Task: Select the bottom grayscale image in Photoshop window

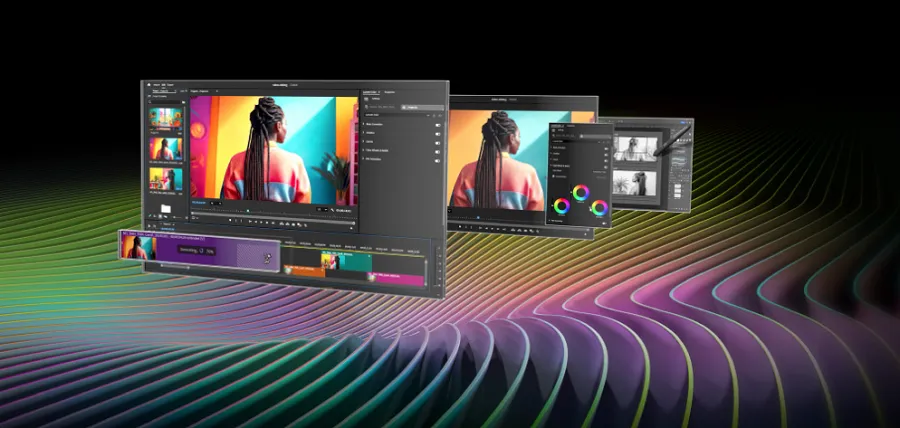Action: (x=633, y=183)
